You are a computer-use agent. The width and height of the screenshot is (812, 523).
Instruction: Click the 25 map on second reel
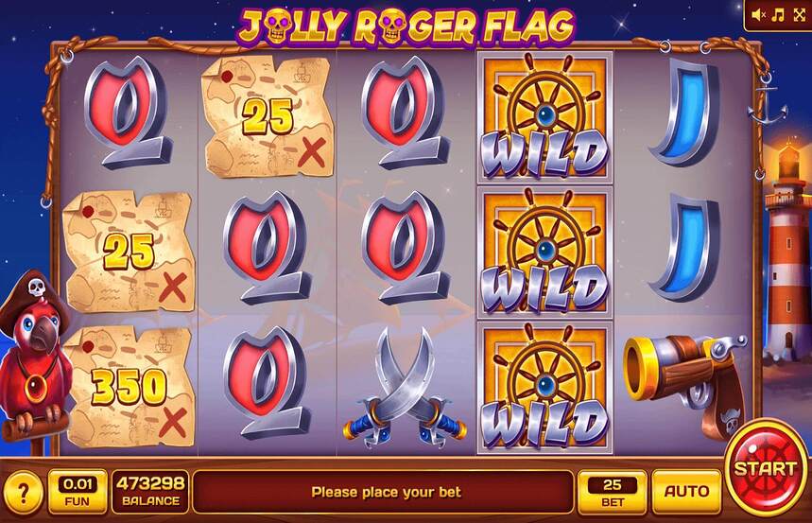pos(268,117)
